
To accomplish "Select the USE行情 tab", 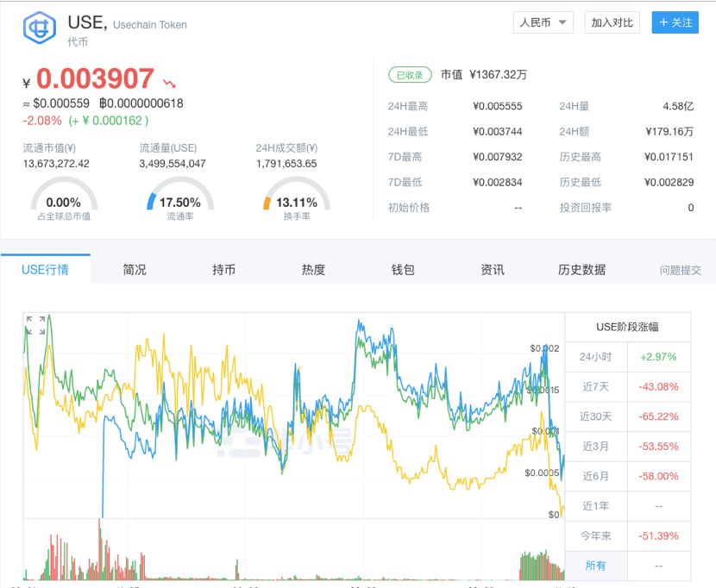I will click(45, 269).
